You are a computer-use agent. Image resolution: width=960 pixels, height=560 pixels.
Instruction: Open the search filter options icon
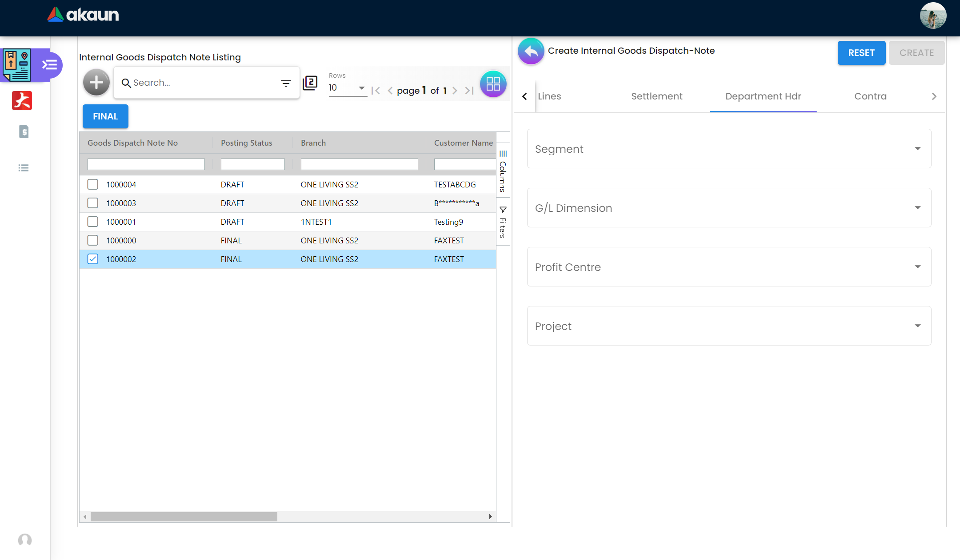point(286,83)
